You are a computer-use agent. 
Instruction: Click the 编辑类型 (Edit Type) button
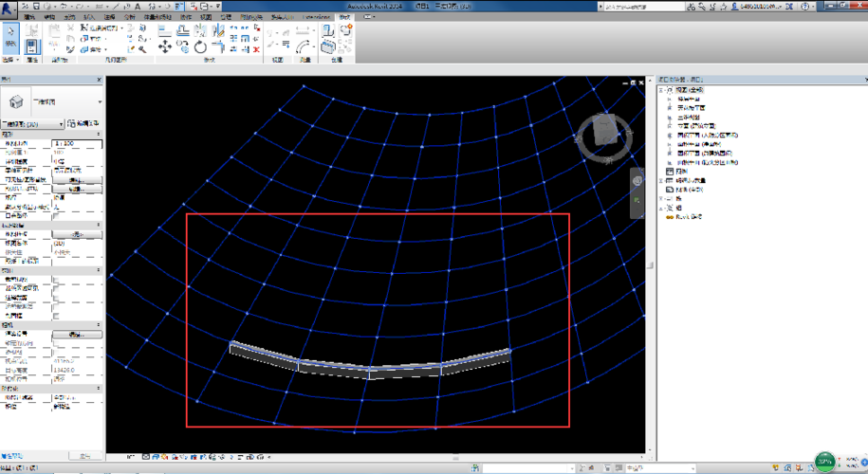[83, 124]
